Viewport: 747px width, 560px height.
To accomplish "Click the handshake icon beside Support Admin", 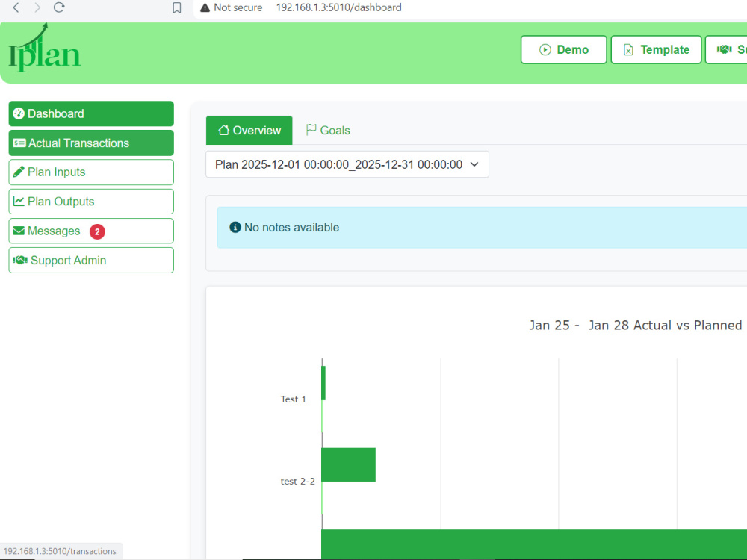I will [x=20, y=260].
